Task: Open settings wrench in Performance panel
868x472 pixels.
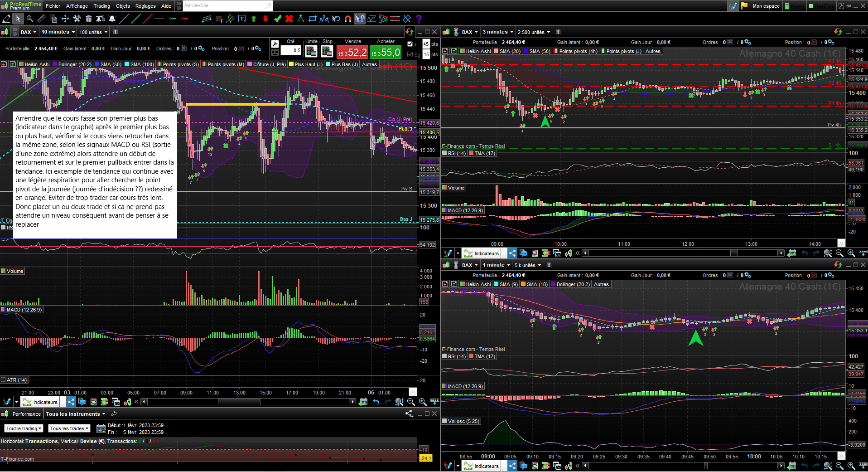Action: pos(114,414)
